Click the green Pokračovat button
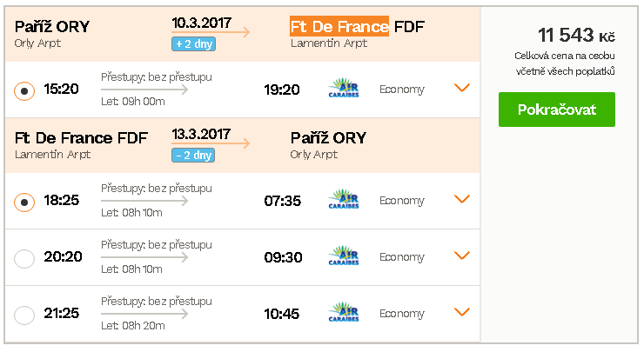 (x=556, y=110)
